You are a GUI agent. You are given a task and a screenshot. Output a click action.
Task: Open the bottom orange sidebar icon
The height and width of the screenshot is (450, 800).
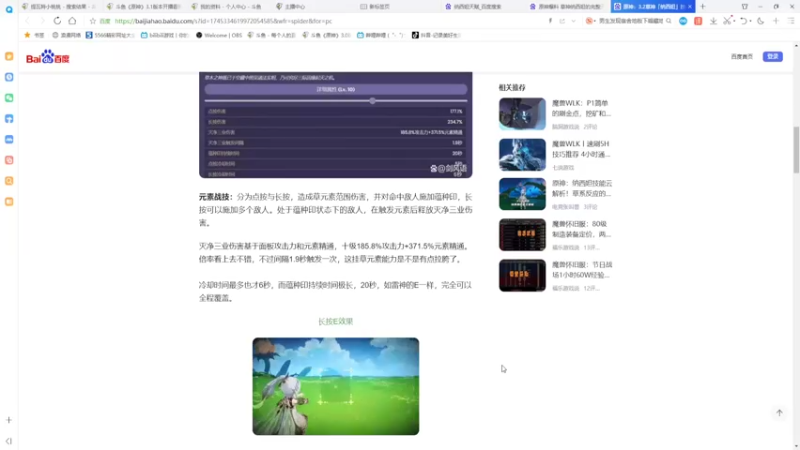[x=9, y=202]
